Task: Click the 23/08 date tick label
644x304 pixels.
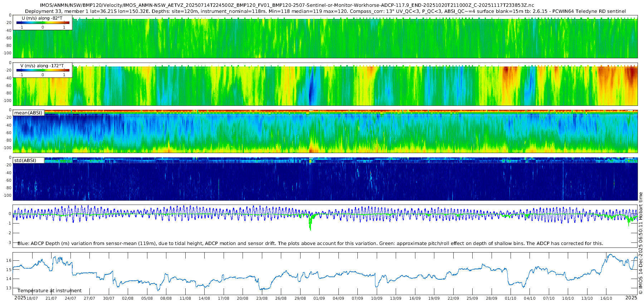Action: [262, 298]
